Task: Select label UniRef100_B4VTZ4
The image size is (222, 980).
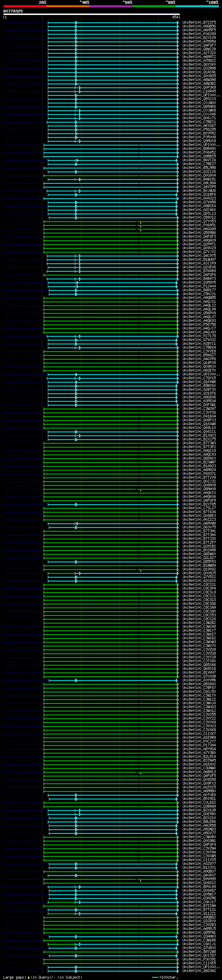Action: (x=199, y=160)
